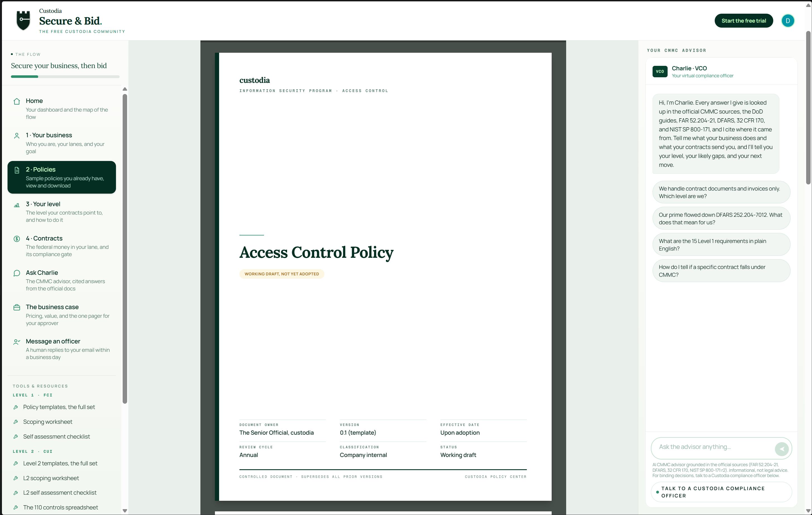Screen dimensions: 812x515
Task: Click the Level 2 · CUI section label
Action: [33, 452]
